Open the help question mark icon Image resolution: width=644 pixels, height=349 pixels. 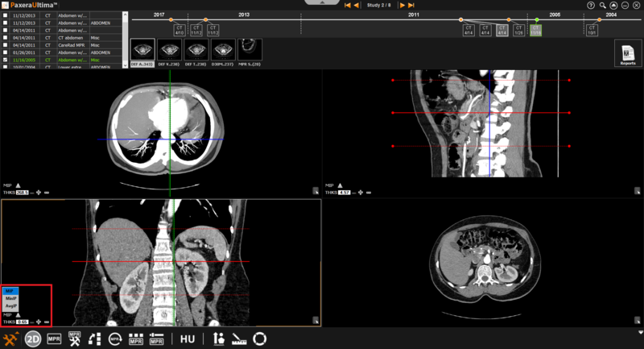[x=592, y=5]
